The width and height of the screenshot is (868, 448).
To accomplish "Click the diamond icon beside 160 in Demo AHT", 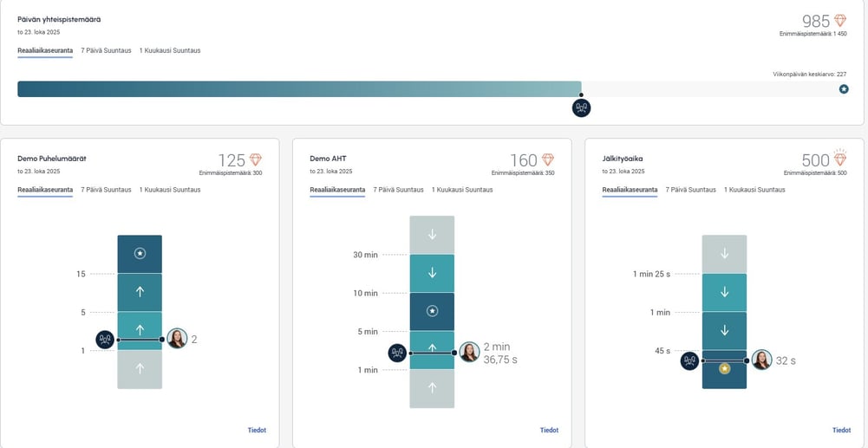I will click(547, 160).
